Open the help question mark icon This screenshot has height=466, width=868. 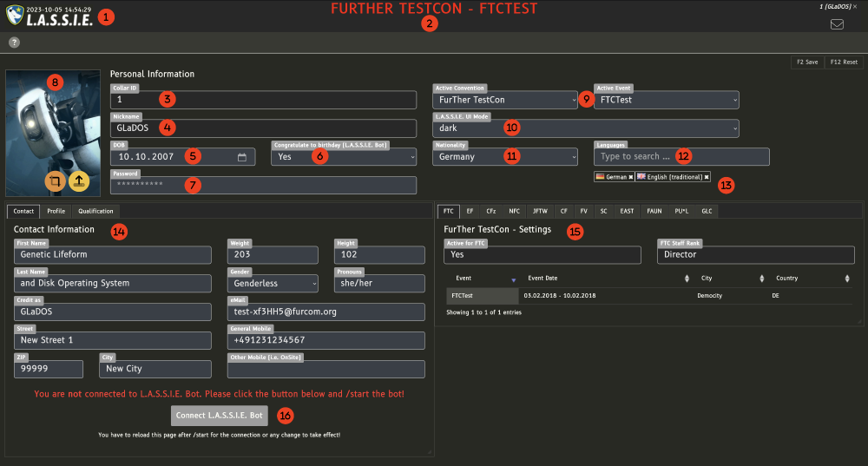(14, 43)
